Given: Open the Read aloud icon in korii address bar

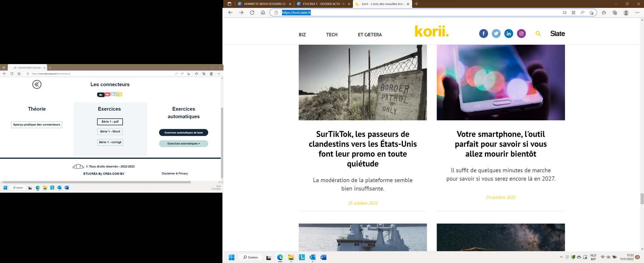Looking at the screenshot, I should coord(582,12).
